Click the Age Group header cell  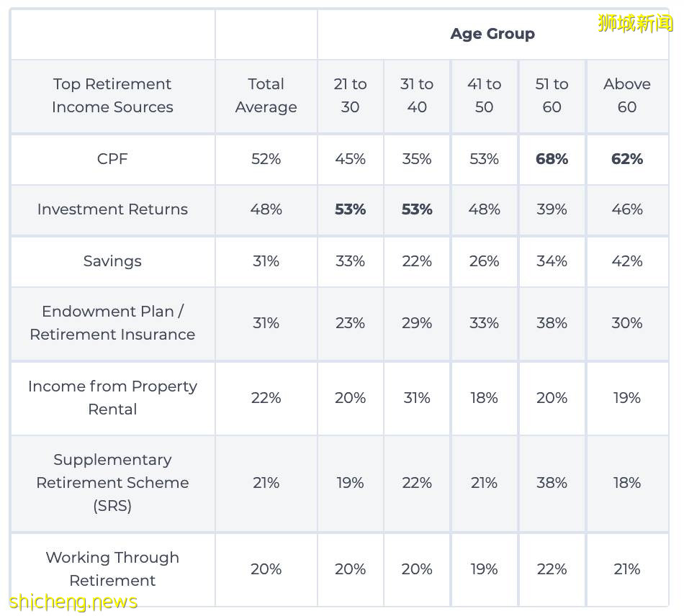click(492, 34)
